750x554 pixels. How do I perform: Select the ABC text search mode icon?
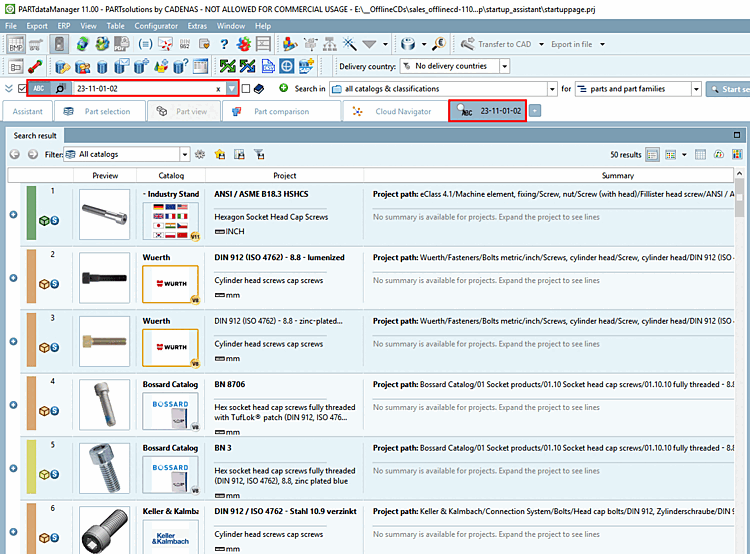pos(40,89)
